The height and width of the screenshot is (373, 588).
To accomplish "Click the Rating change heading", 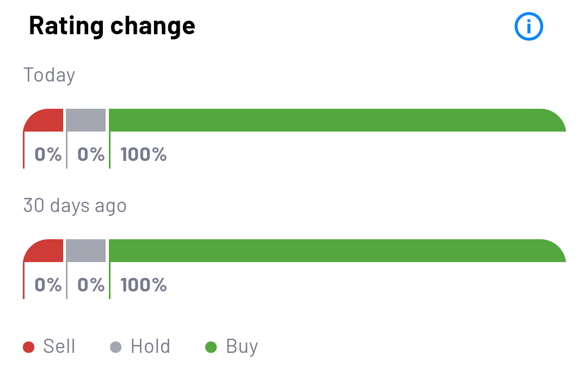I will (112, 26).
